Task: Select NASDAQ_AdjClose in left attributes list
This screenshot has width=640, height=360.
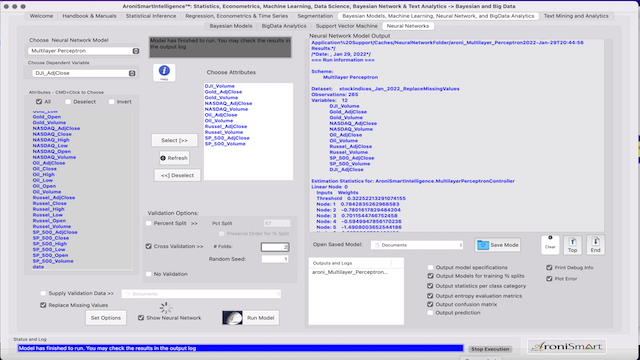Action: (56, 128)
